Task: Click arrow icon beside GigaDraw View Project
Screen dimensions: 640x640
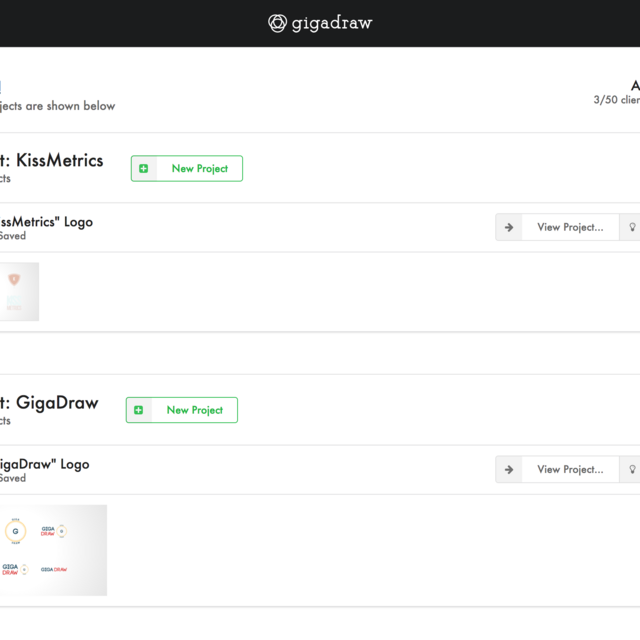Action: click(x=509, y=469)
